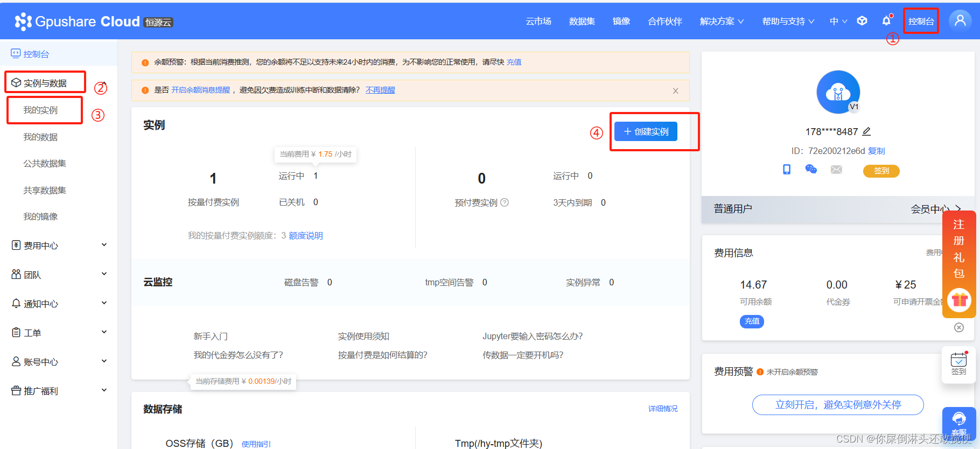The width and height of the screenshot is (980, 449).
Task: Dismiss the floating gift pack widget
Action: tap(959, 327)
